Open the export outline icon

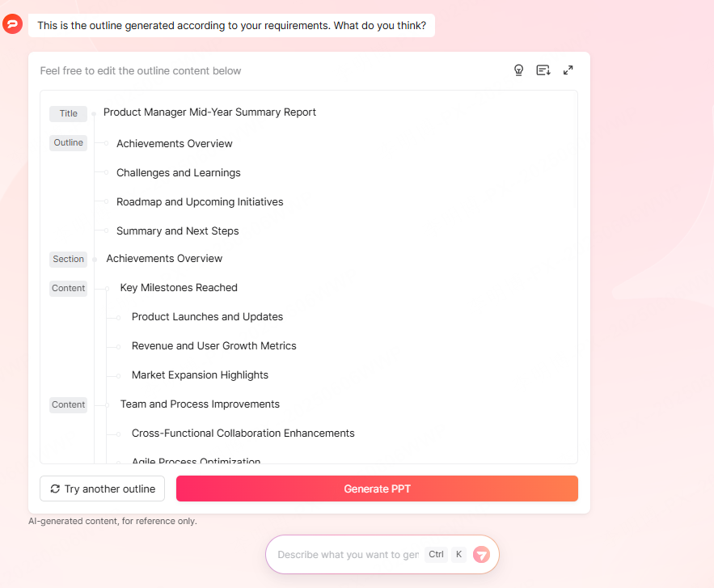543,70
